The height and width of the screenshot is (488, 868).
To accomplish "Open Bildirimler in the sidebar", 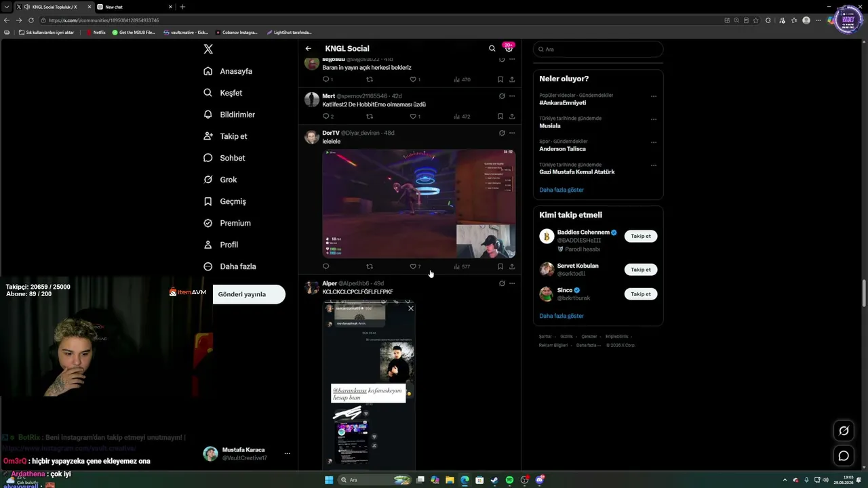I will (229, 115).
